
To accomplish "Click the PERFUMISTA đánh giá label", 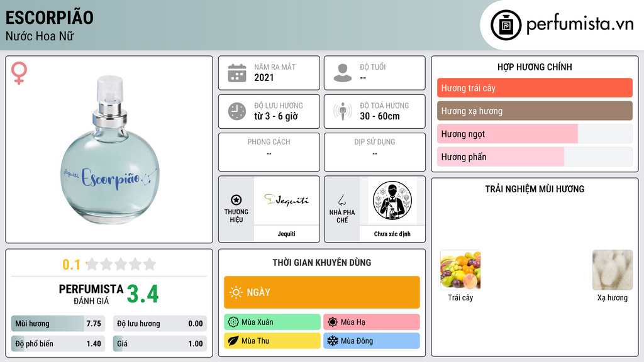I will point(91,294).
